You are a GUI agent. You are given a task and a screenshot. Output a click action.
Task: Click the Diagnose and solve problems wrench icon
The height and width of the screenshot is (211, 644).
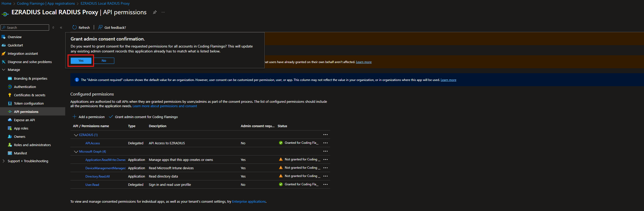click(x=3, y=62)
